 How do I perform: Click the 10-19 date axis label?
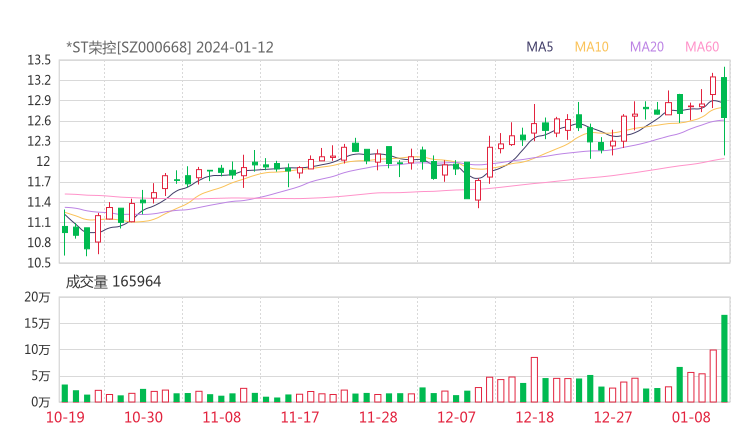point(65,417)
